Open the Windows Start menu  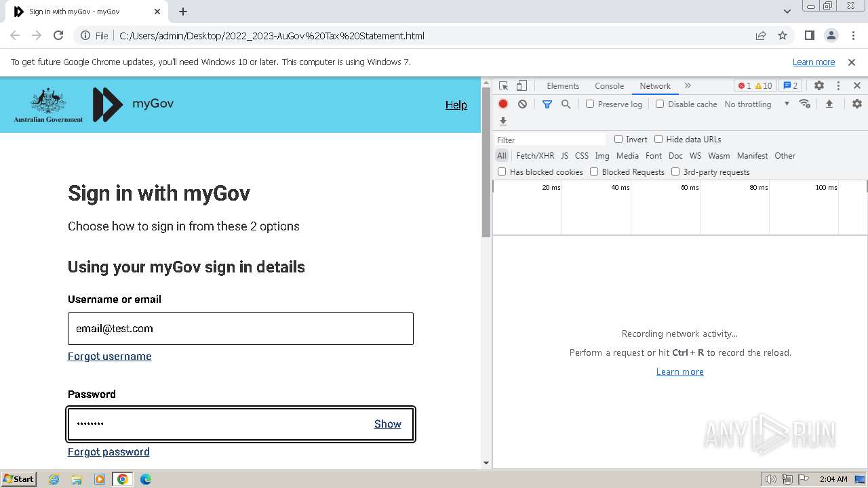(x=19, y=479)
